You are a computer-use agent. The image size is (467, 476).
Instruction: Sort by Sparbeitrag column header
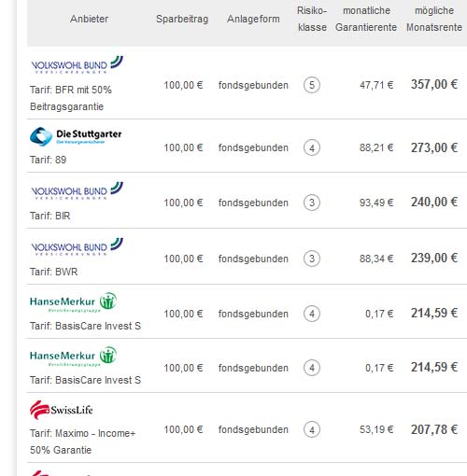click(x=182, y=19)
